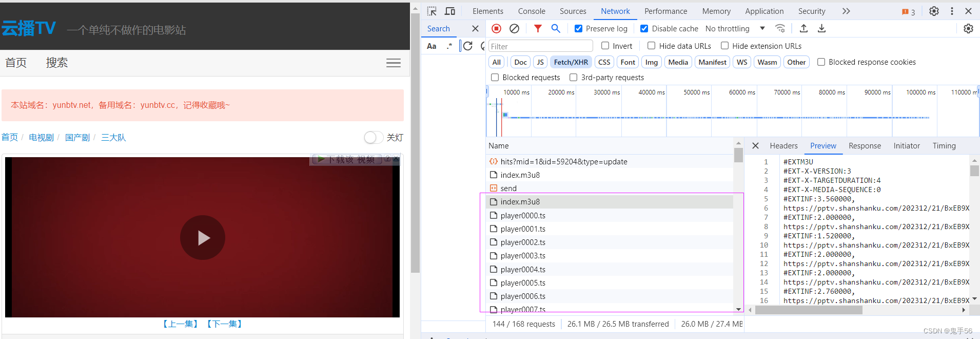Enable Blocked response cookies checkbox
980x339 pixels.
pos(821,62)
